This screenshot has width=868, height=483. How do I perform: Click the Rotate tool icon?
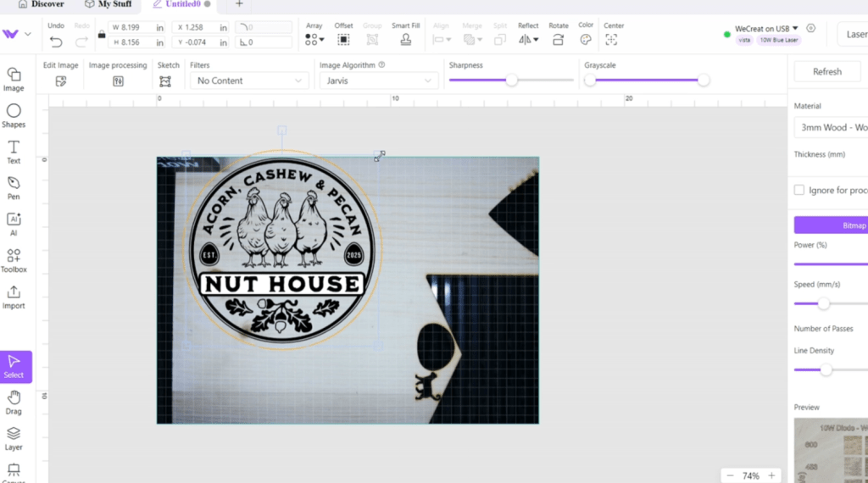click(x=558, y=40)
